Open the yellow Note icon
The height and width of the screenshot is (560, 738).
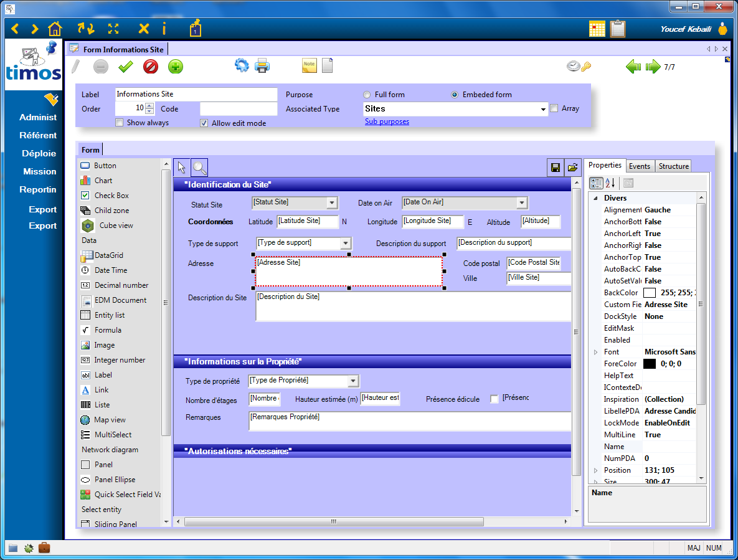point(310,65)
